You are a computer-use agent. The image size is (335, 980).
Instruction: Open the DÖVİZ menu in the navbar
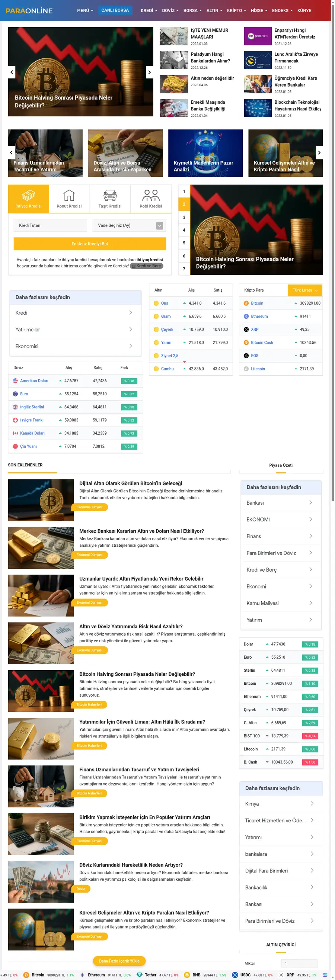click(x=170, y=11)
